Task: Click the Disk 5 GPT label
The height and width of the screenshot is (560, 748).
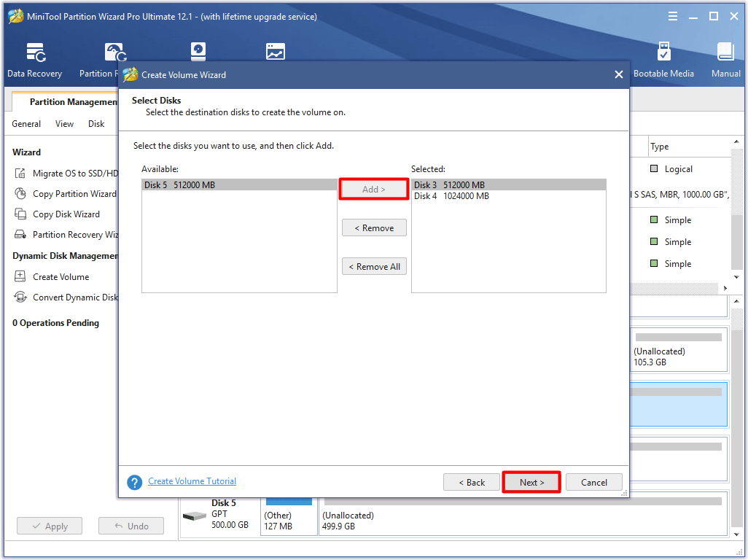Action: (219, 514)
